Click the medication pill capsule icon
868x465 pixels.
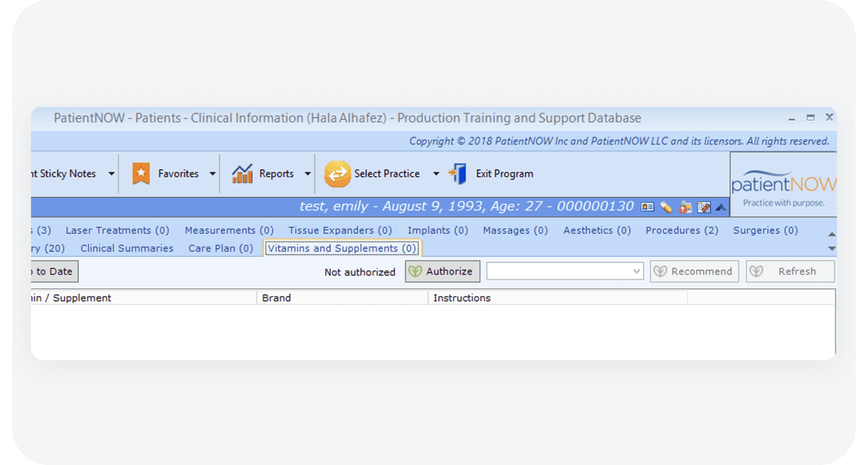click(x=666, y=207)
